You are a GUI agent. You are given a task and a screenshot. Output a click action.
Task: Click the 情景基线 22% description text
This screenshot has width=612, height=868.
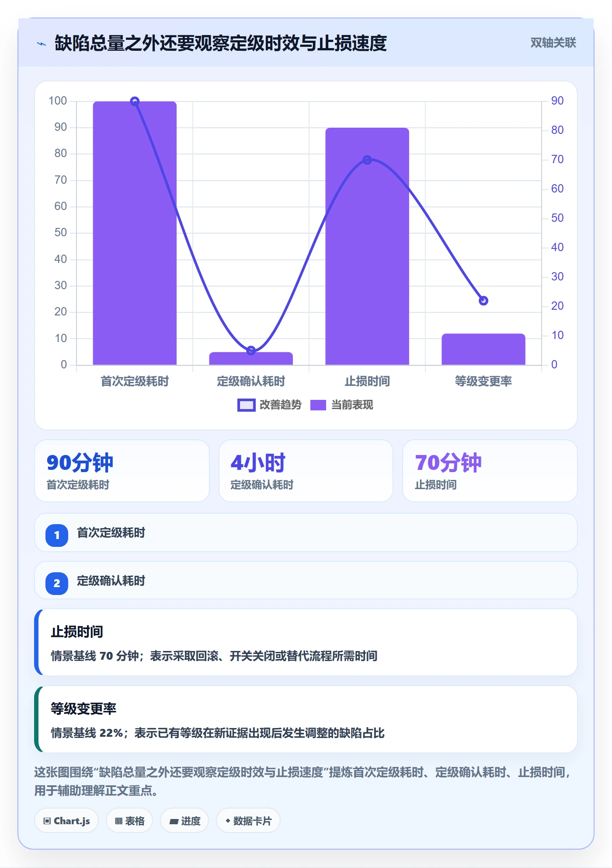(x=218, y=733)
